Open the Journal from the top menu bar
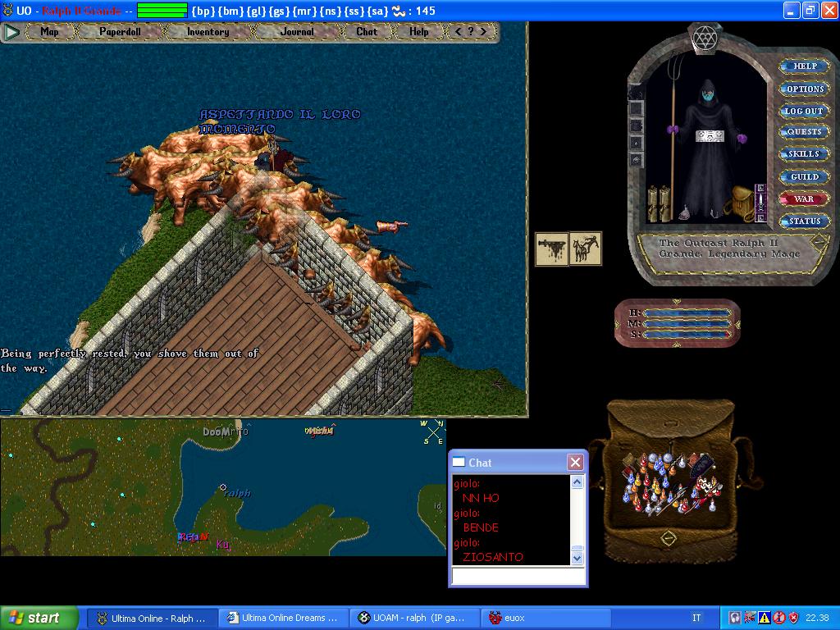Image resolution: width=840 pixels, height=630 pixels. [x=297, y=32]
